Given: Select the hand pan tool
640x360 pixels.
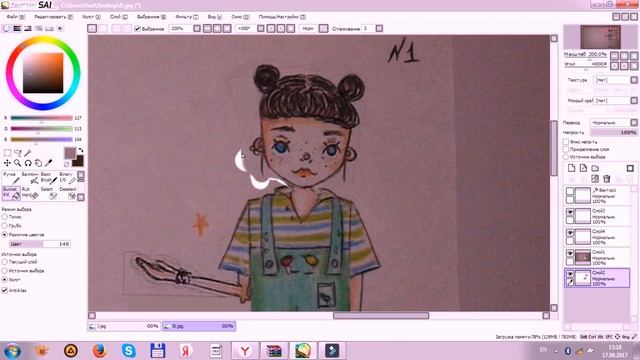Looking at the screenshot, I should (x=38, y=163).
